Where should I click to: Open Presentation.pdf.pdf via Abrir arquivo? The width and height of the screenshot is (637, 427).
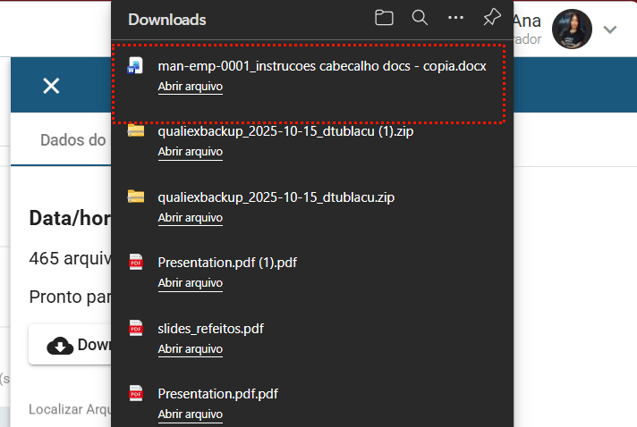coord(190,414)
